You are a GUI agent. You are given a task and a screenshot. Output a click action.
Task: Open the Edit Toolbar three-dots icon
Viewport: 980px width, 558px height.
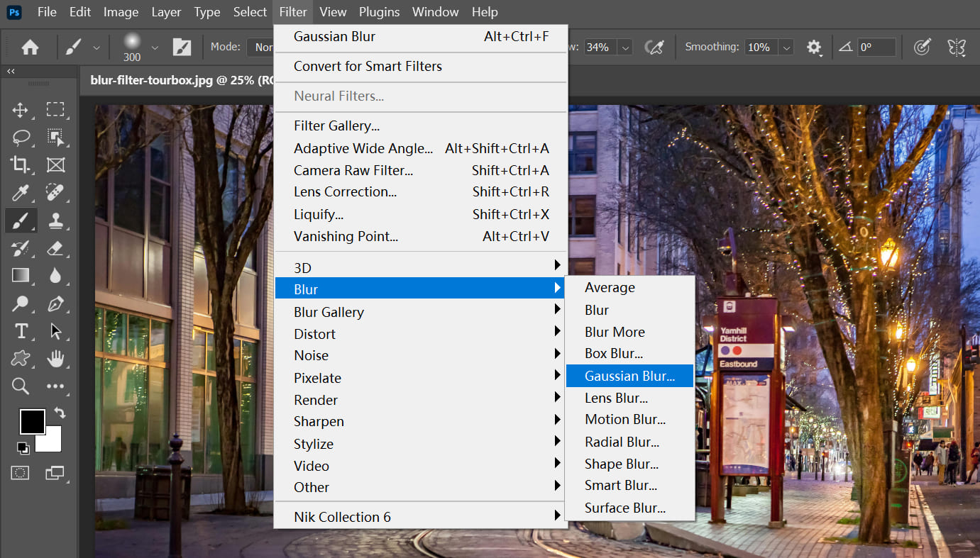[x=55, y=386]
